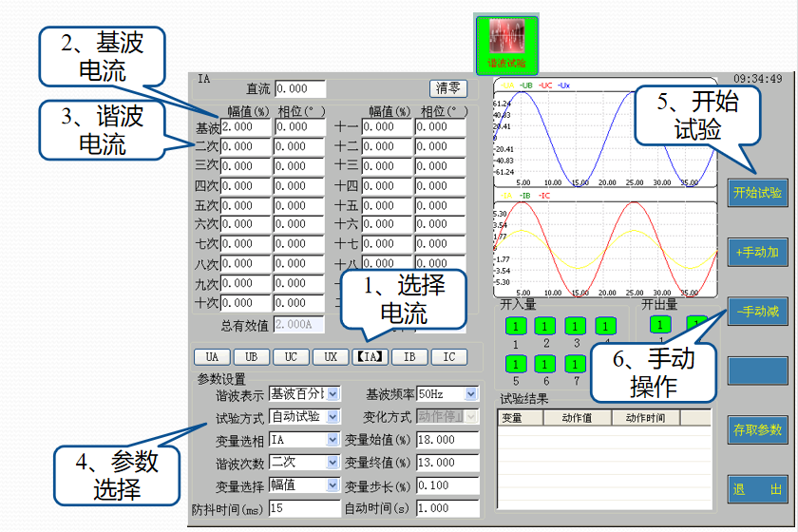Screen dimensions: 798x532
Task: Click the 自动时间 1.000 field
Action: pyautogui.click(x=447, y=508)
